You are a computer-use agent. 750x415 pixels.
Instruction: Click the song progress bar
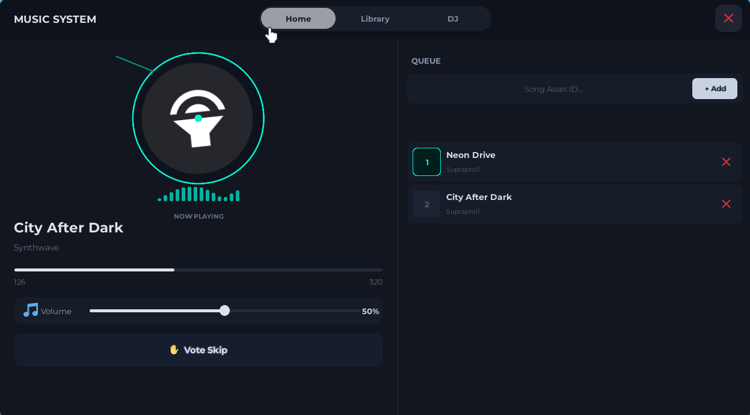198,270
